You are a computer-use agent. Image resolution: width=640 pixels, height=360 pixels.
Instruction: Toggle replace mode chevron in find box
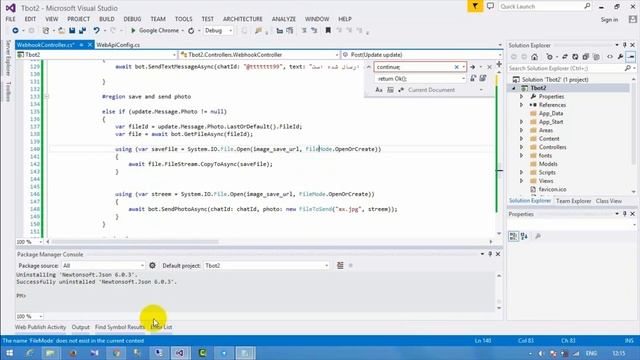pyautogui.click(x=369, y=67)
